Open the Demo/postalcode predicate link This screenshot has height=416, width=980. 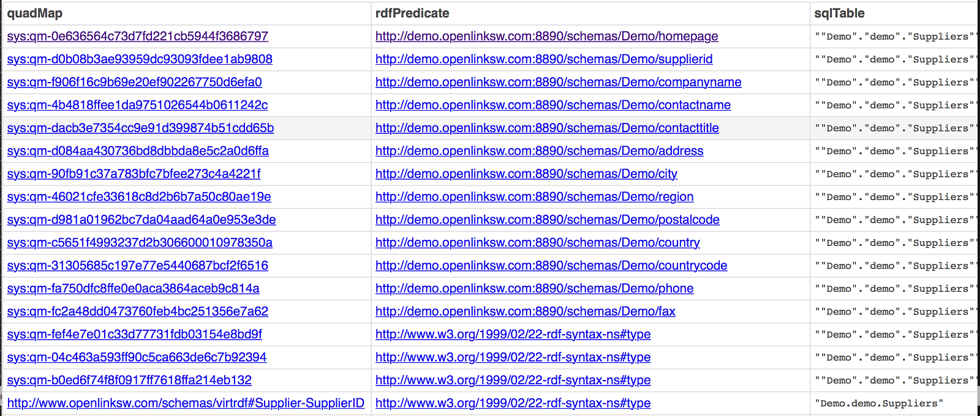[x=547, y=220]
